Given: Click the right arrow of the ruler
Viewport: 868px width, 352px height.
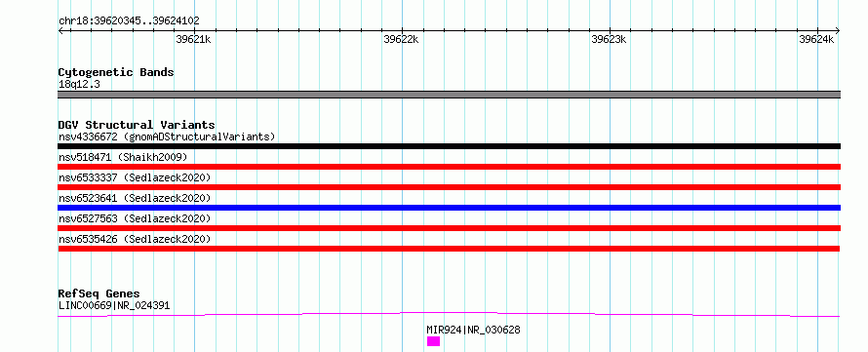Looking at the screenshot, I should coord(838,31).
